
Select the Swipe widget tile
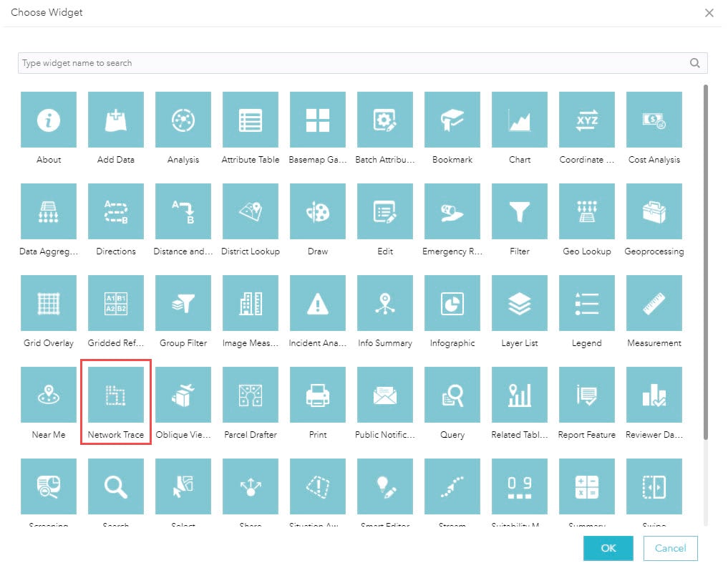654,486
